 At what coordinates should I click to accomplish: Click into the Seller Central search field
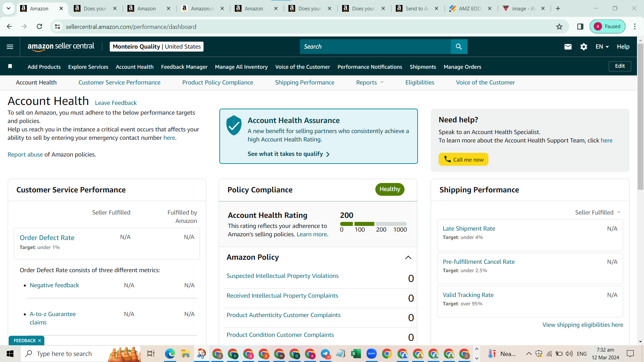click(x=375, y=47)
